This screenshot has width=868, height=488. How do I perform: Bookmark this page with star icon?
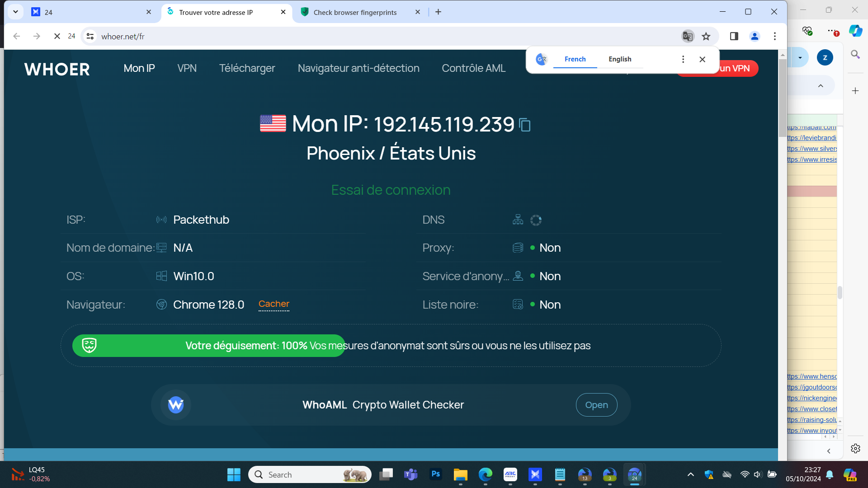(x=706, y=36)
